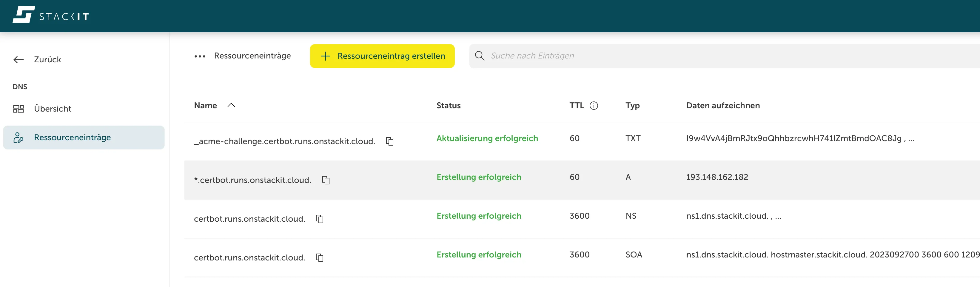Toggle sort arrow on Name column

tap(231, 105)
